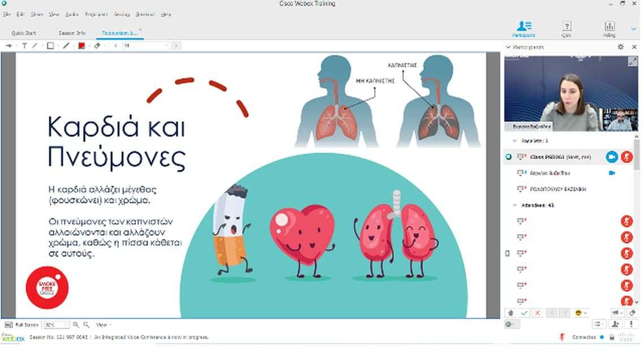The width and height of the screenshot is (644, 362).
Task: Switch to the Quick Start tab
Action: (x=24, y=33)
